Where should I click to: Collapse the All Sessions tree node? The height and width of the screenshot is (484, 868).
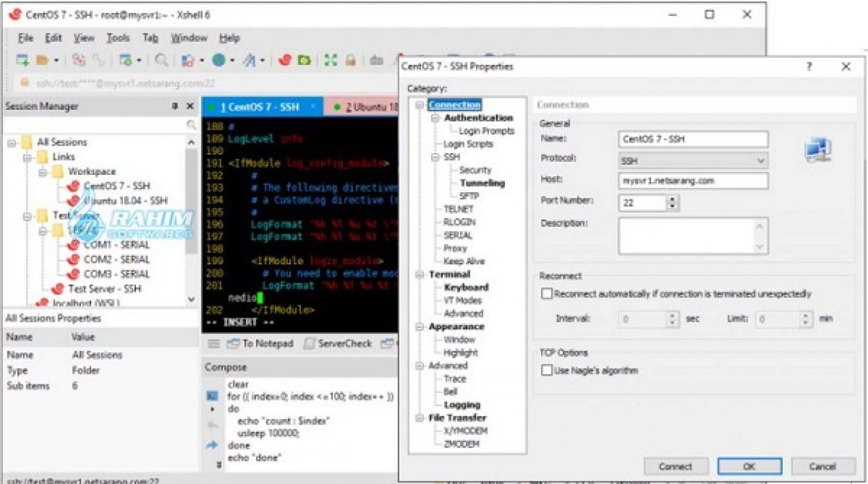click(x=11, y=142)
